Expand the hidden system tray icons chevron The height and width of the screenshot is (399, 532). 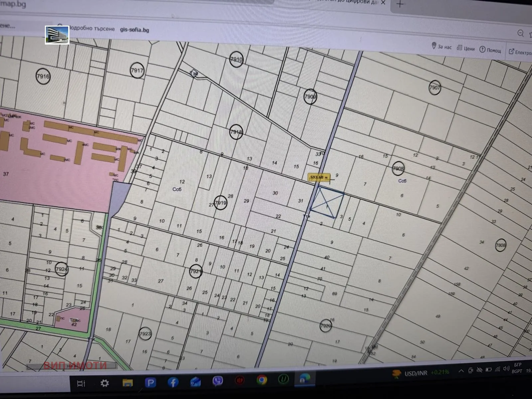click(461, 371)
